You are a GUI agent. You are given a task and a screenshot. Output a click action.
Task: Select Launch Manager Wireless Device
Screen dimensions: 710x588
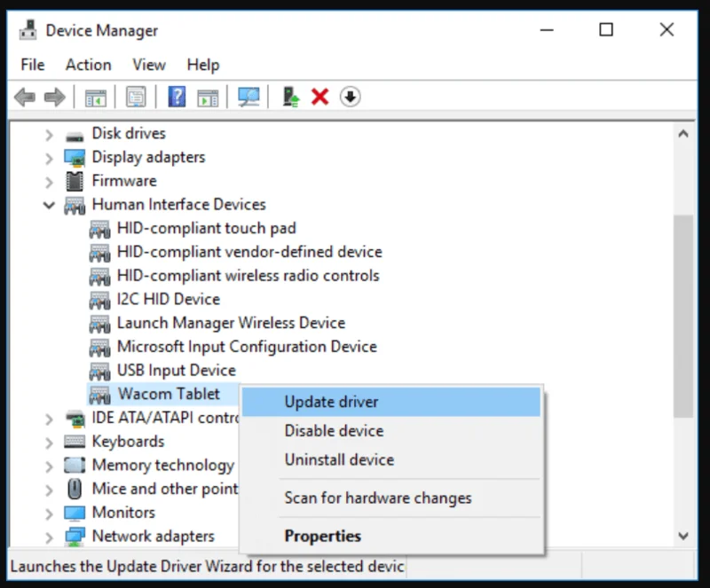point(231,323)
